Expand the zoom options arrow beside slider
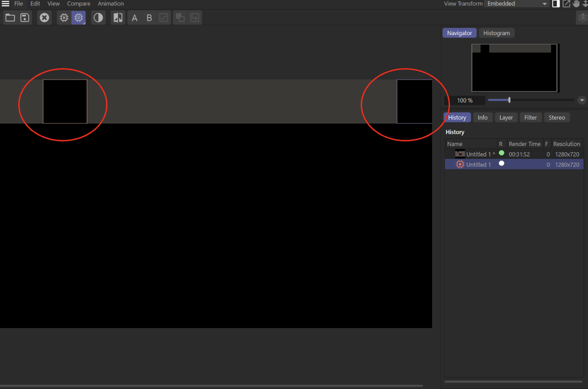588x389 pixels. pyautogui.click(x=582, y=100)
